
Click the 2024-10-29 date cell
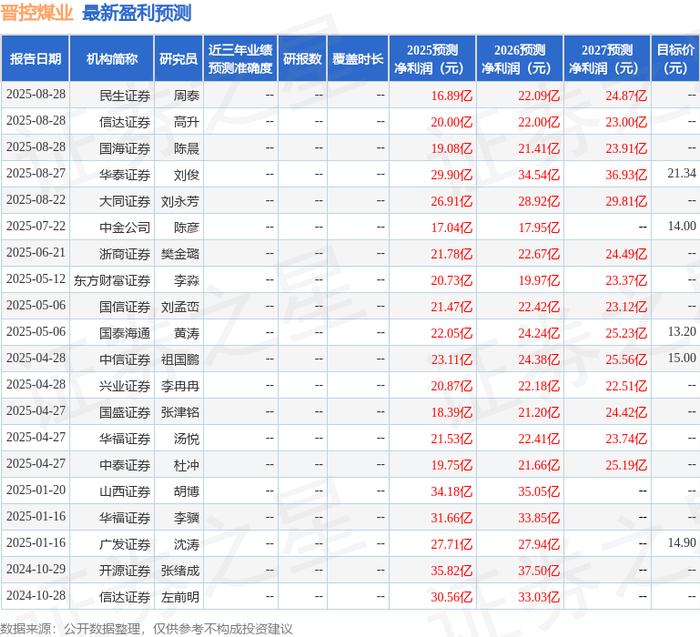36,569
